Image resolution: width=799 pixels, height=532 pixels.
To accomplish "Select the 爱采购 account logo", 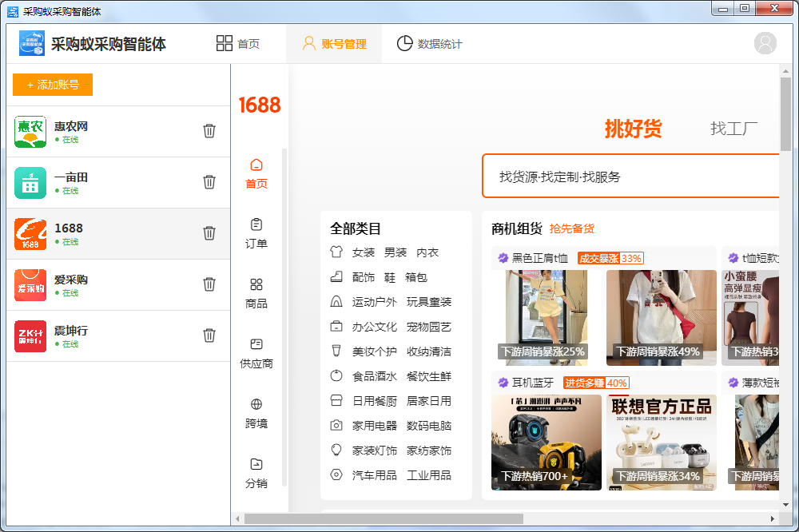I will [x=30, y=285].
